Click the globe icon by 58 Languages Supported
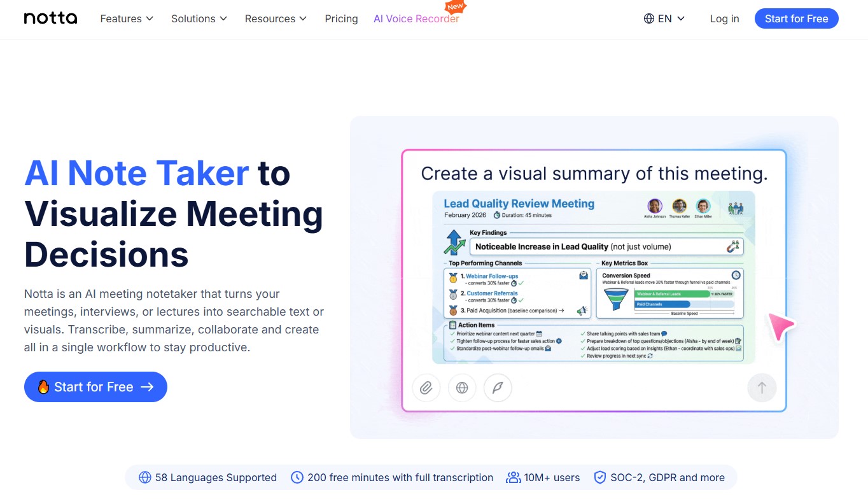The width and height of the screenshot is (868, 504). pos(145,477)
